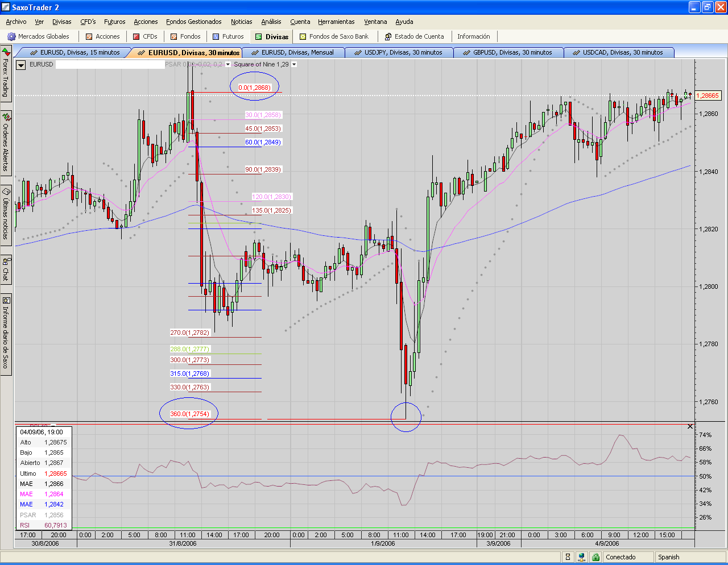728x565 pixels.
Task: Open the Ver menu
Action: coord(39,22)
